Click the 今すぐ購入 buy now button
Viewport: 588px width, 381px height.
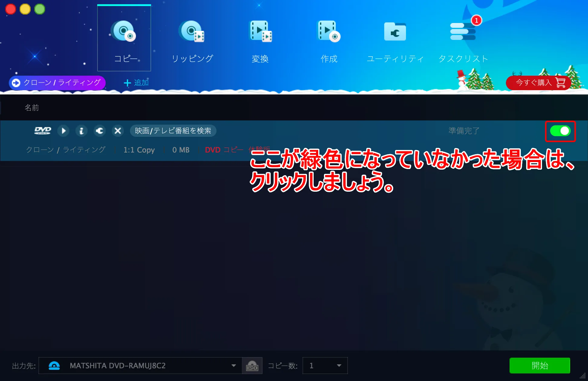click(x=538, y=83)
